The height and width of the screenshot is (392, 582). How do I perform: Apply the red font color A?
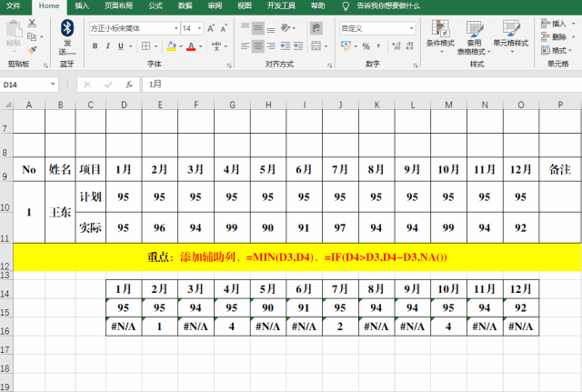click(191, 46)
